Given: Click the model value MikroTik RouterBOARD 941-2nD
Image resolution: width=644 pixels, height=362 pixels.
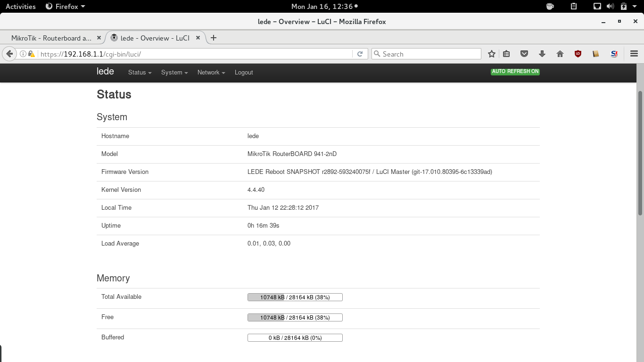Looking at the screenshot, I should click(292, 154).
